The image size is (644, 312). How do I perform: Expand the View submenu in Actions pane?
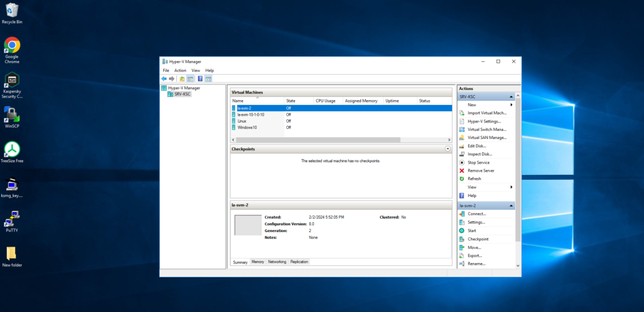(486, 187)
